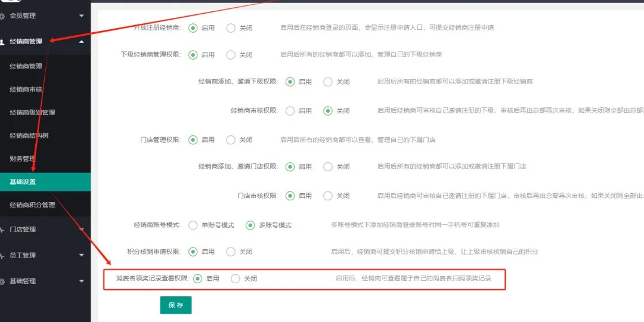644x322 pixels.
Task: Select the 基础设置 submenu item
Action: pyautogui.click(x=45, y=181)
